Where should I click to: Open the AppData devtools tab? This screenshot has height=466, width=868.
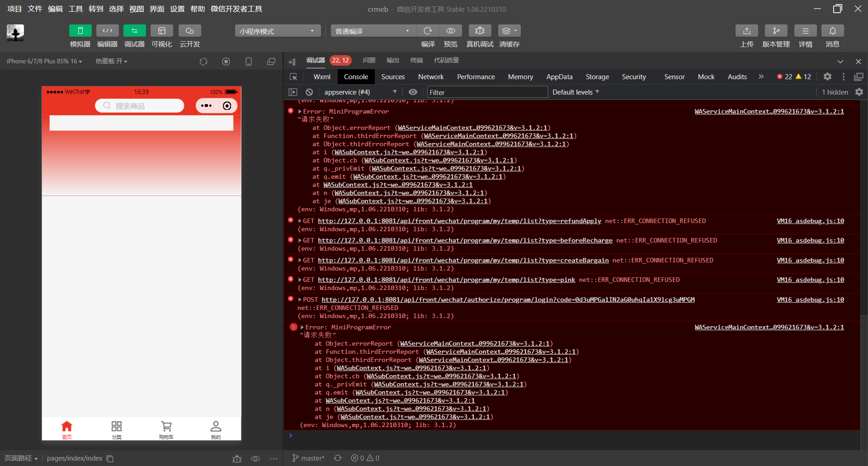(559, 77)
